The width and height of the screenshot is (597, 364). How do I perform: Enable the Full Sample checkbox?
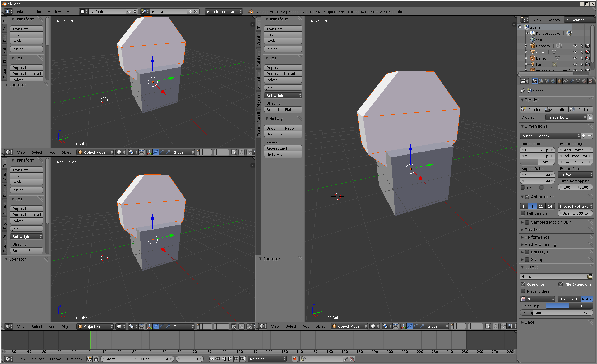pos(523,213)
